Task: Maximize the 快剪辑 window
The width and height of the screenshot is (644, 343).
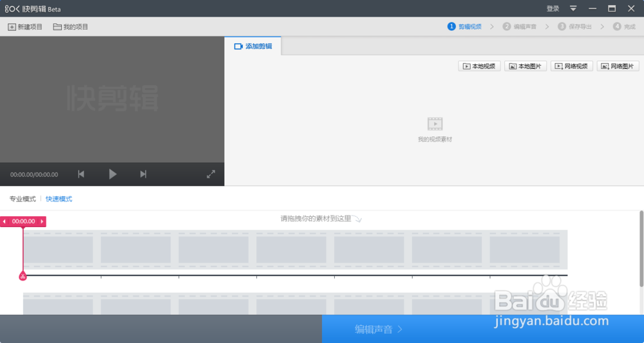Action: point(612,8)
